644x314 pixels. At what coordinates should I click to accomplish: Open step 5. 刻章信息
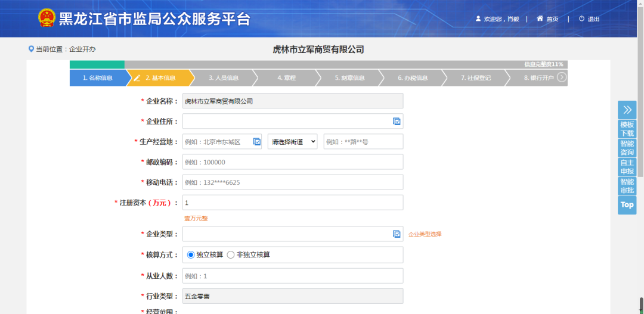[349, 77]
